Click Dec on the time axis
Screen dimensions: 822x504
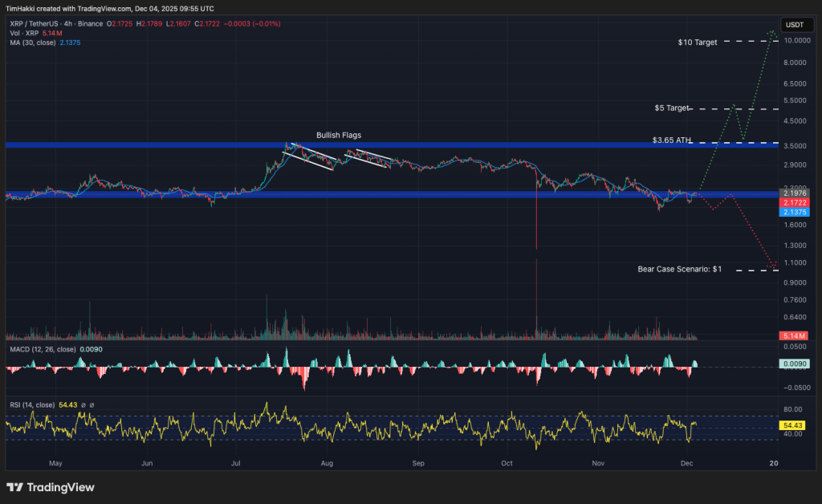[x=686, y=464]
